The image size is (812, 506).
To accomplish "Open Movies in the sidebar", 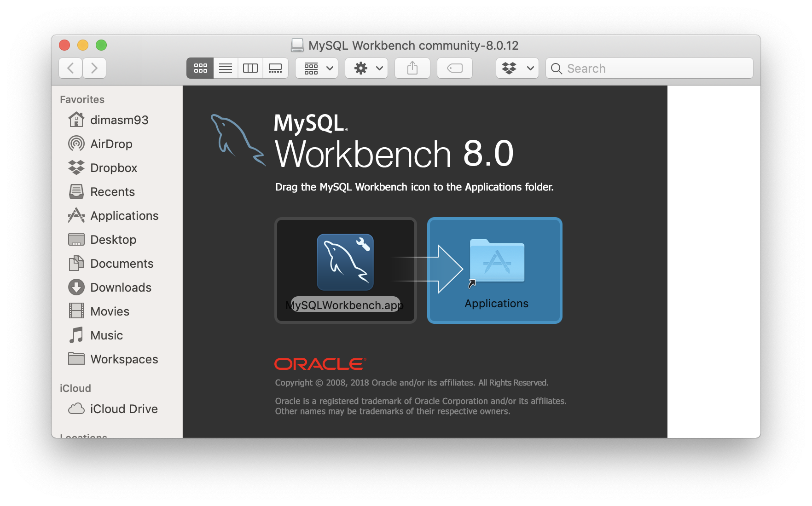I will tap(99, 311).
